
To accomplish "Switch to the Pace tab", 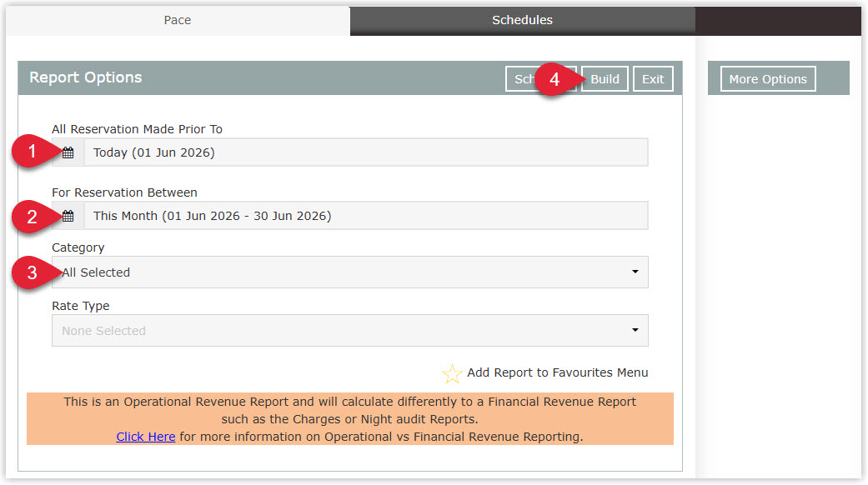I will click(178, 21).
